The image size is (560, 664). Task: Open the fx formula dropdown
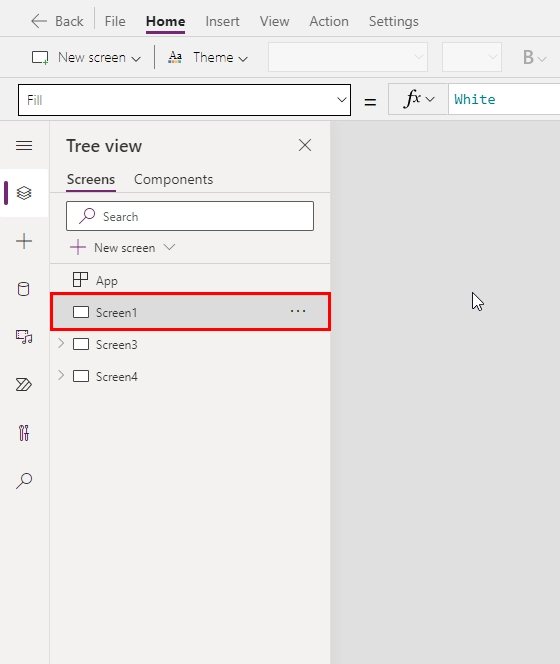[418, 99]
